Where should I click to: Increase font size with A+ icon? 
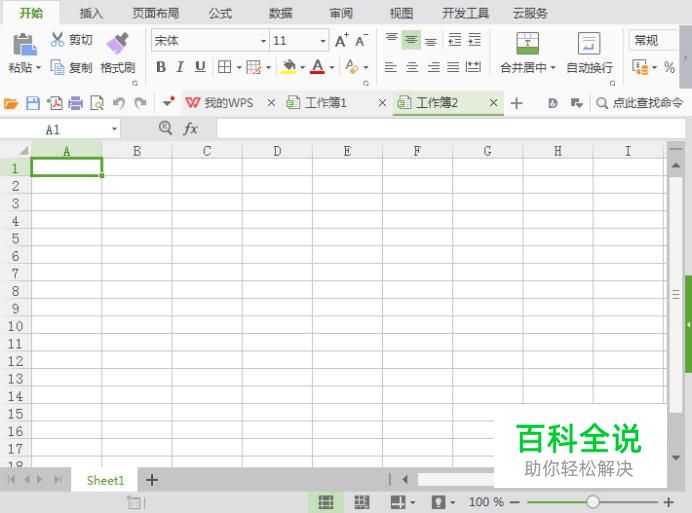(x=342, y=41)
